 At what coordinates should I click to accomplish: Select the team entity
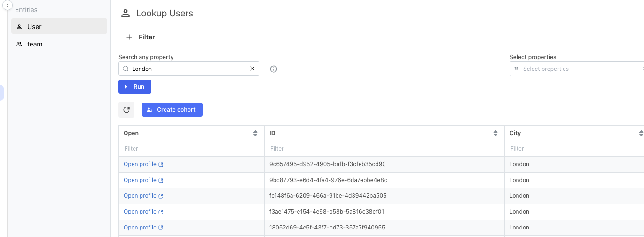[59, 44]
